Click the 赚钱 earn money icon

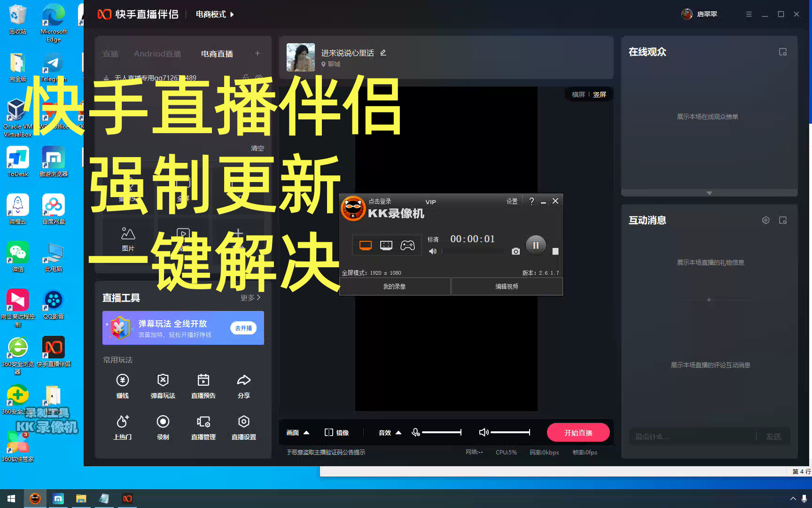(x=123, y=381)
